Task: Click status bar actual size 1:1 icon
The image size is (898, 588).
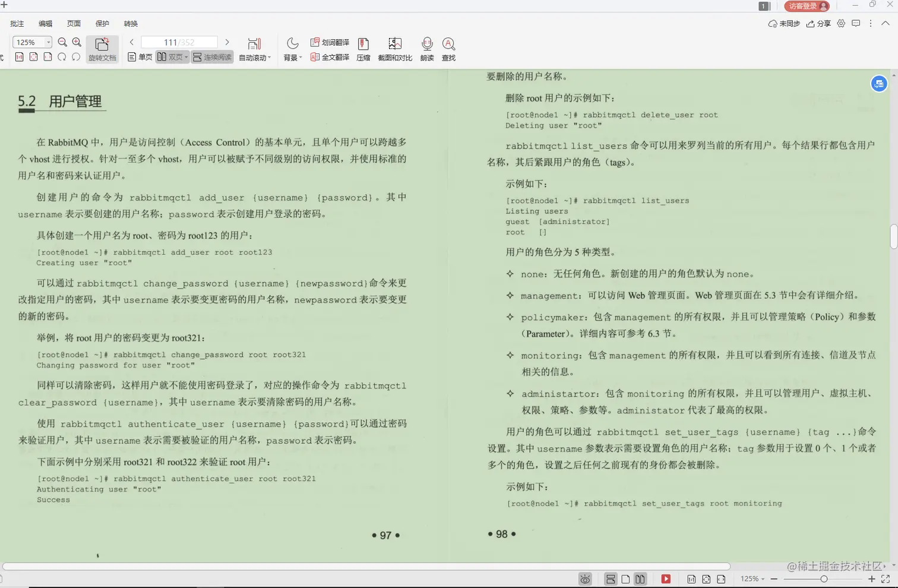Action: pyautogui.click(x=691, y=579)
